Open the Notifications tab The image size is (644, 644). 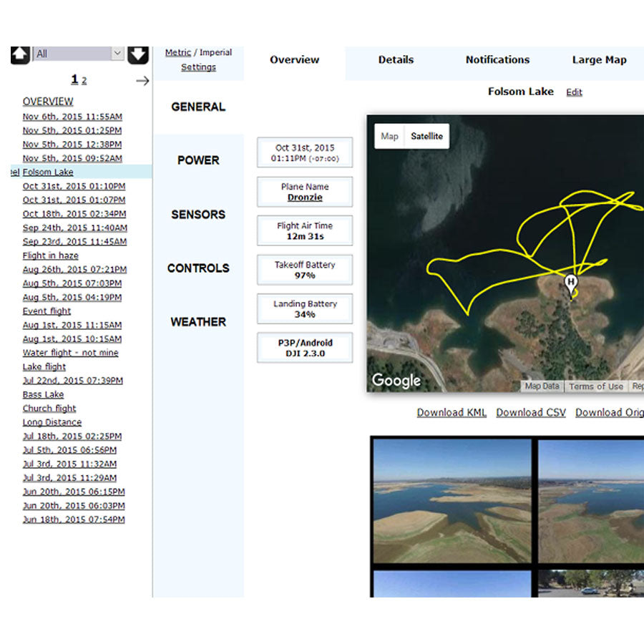coord(497,60)
